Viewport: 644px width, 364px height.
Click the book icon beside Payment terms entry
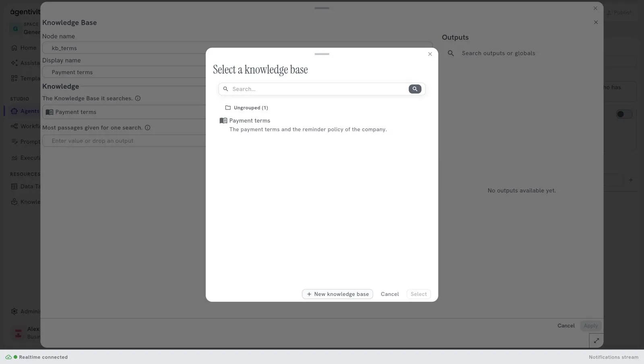click(223, 121)
